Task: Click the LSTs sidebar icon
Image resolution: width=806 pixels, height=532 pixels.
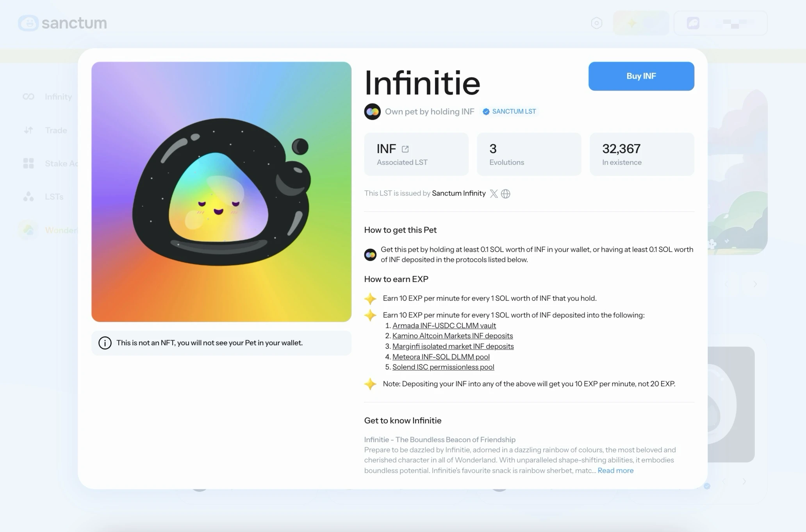Action: pos(28,196)
